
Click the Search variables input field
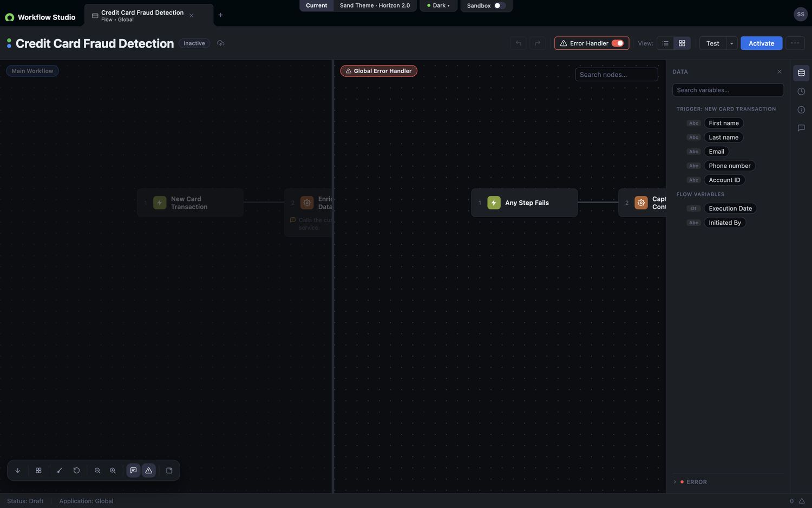point(728,90)
